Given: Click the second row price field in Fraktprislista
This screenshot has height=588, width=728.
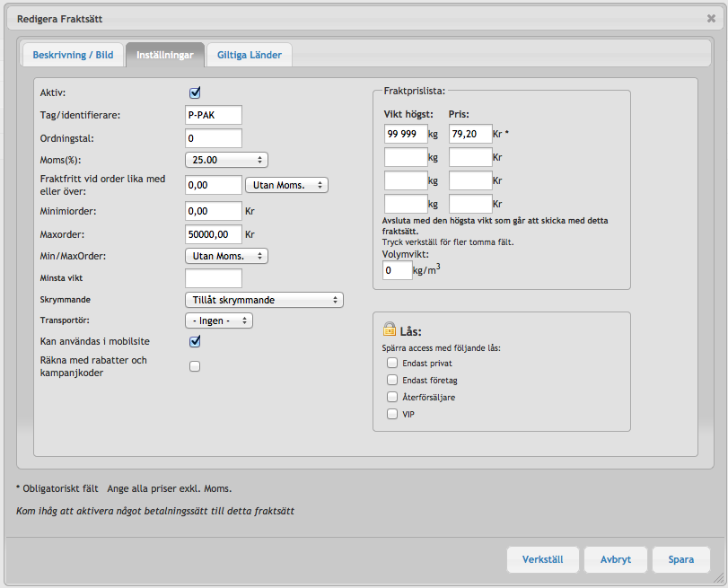Looking at the screenshot, I should click(470, 157).
